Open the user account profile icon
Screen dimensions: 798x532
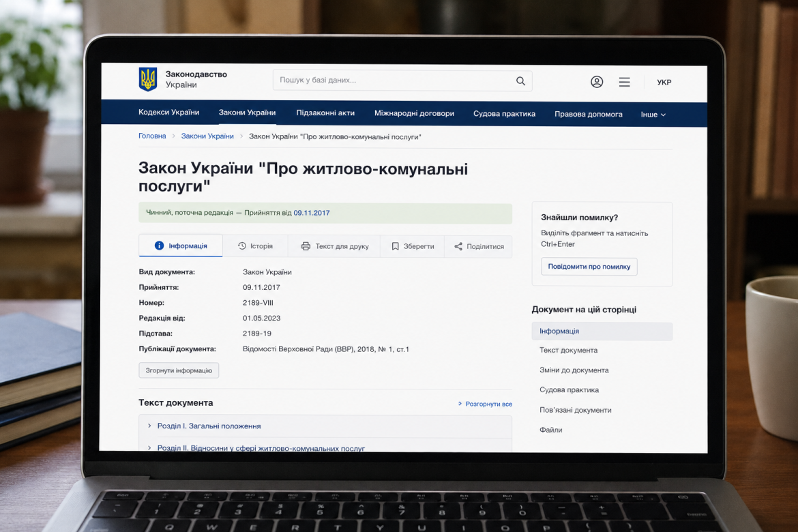[x=597, y=81]
